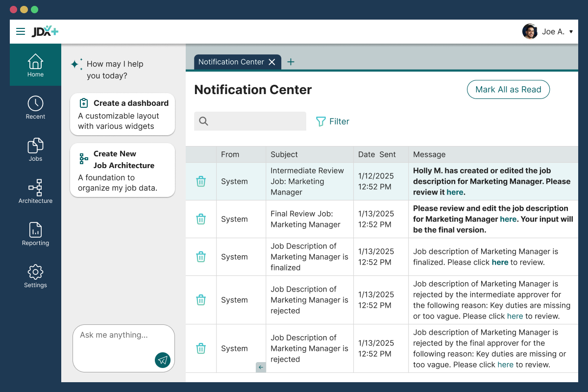Delete the Intermediate Review notification
The width and height of the screenshot is (588, 392).
[201, 181]
